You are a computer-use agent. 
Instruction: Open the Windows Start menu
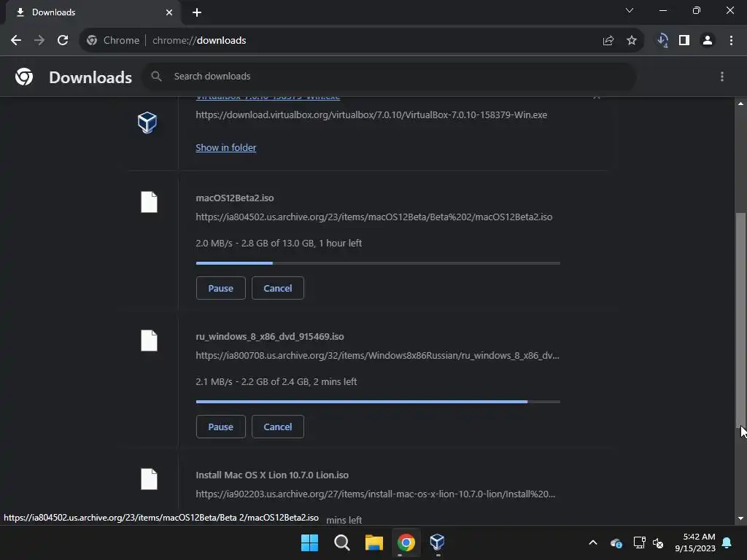point(309,542)
